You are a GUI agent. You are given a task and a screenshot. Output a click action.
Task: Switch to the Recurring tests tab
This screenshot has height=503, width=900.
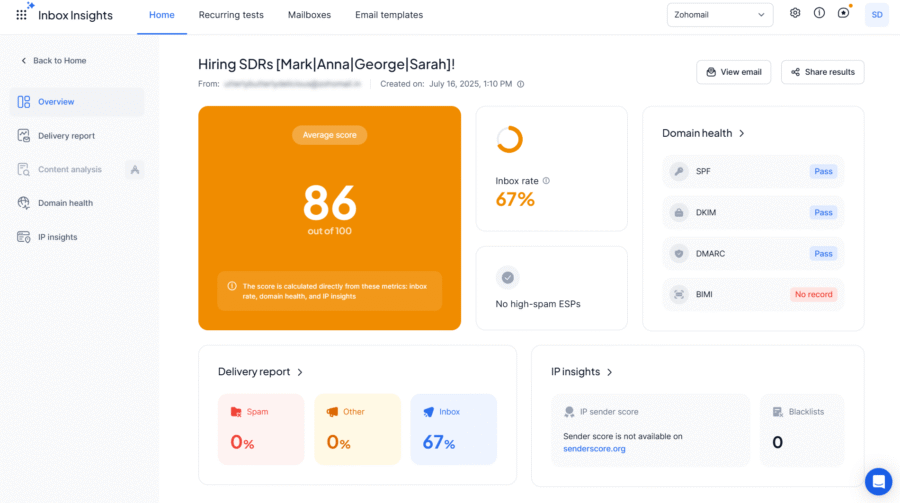[231, 15]
